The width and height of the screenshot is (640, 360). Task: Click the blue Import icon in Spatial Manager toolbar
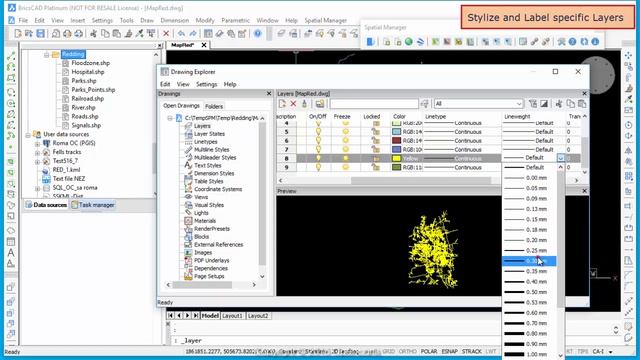click(x=371, y=42)
